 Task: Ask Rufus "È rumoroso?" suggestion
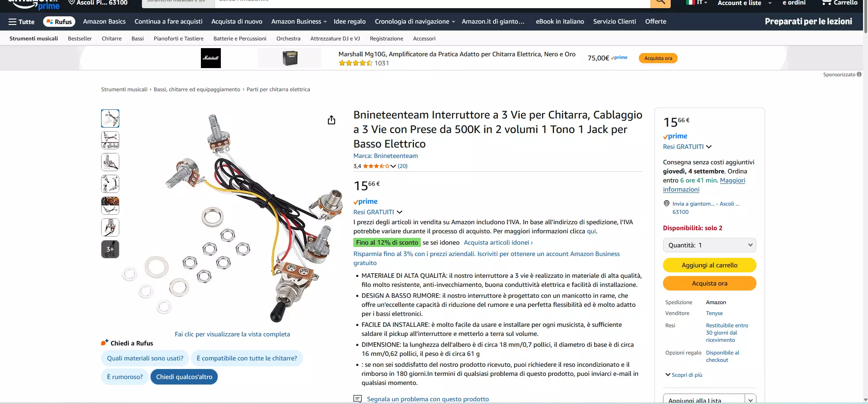click(x=125, y=377)
